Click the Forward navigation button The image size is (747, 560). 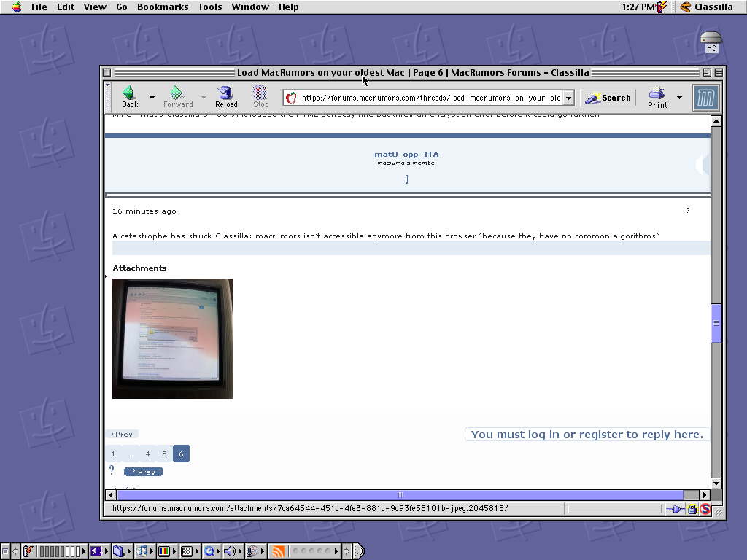click(178, 97)
